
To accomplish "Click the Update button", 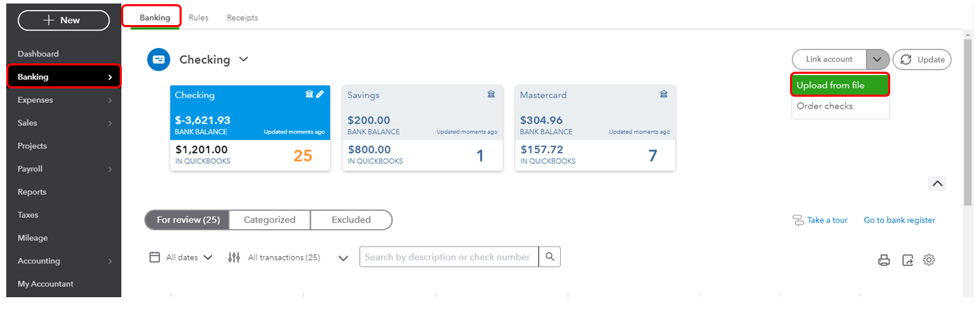I will tap(922, 60).
